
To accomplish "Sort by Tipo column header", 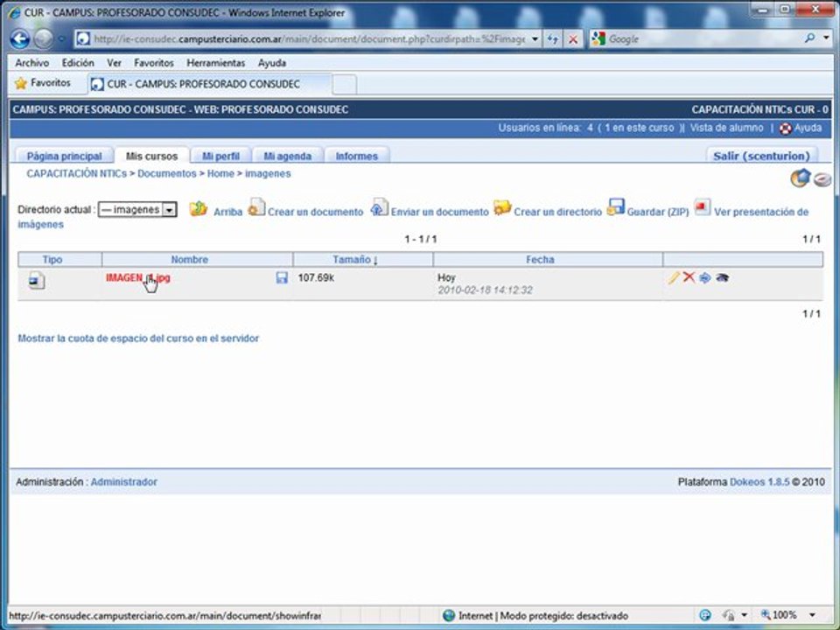I will click(52, 259).
